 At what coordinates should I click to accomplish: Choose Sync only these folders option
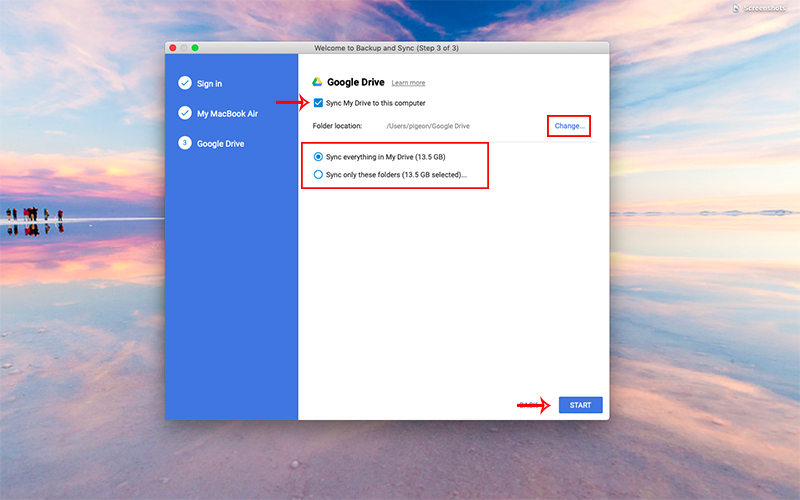click(x=318, y=174)
